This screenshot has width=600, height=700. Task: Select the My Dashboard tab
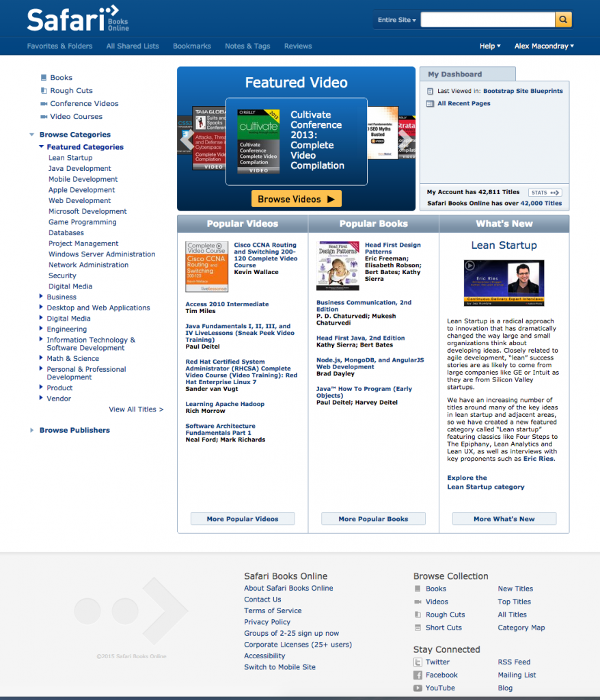pyautogui.click(x=467, y=74)
